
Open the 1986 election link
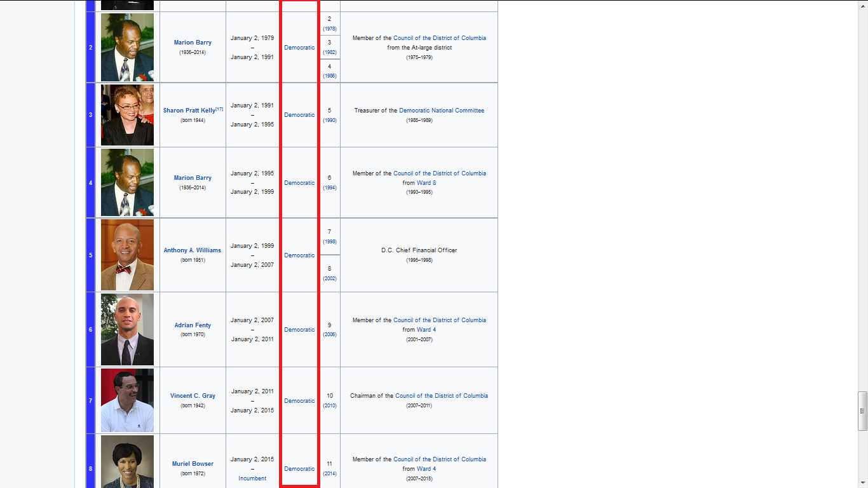(330, 76)
